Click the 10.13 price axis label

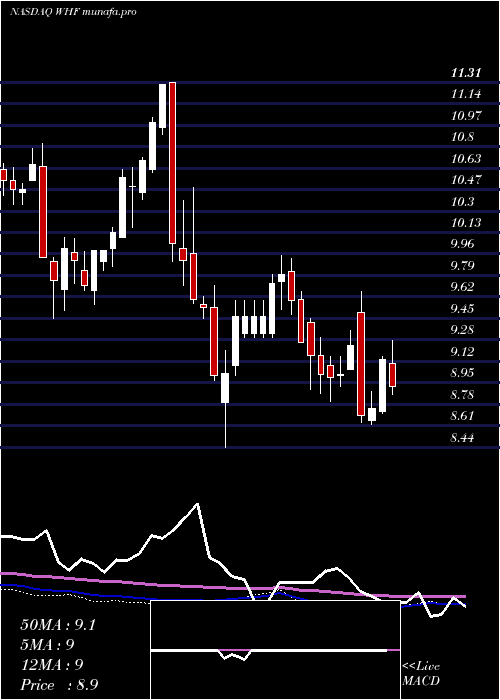click(x=466, y=223)
